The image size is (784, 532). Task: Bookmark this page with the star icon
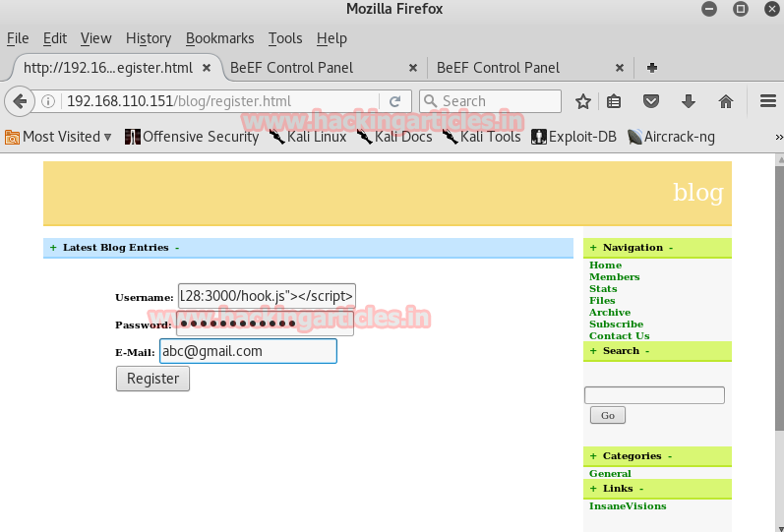pos(583,101)
